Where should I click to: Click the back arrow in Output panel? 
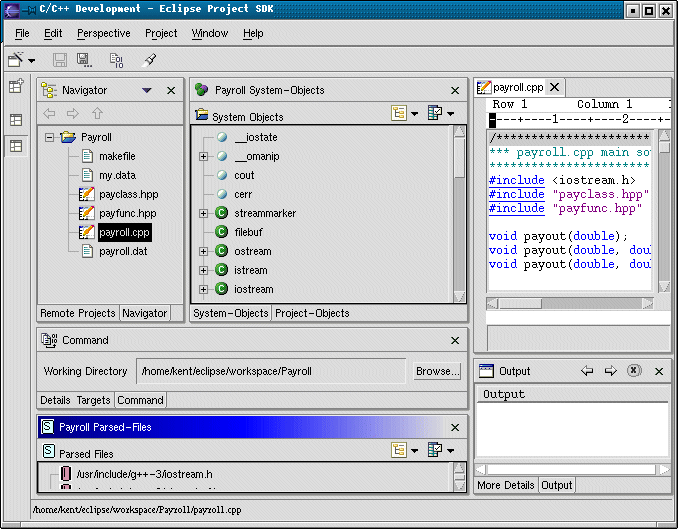[x=588, y=371]
